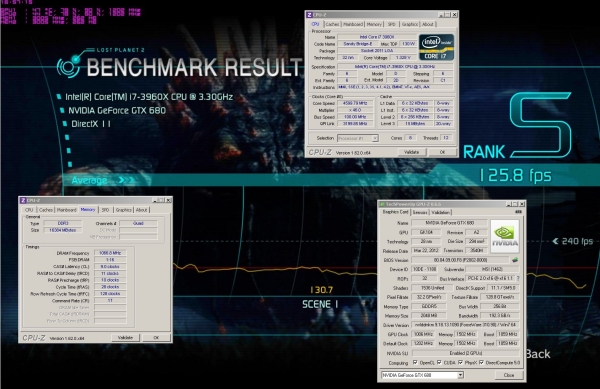Toggle the DirectCompute 5.0 checkbox
The image size is (600, 389).
point(481,363)
